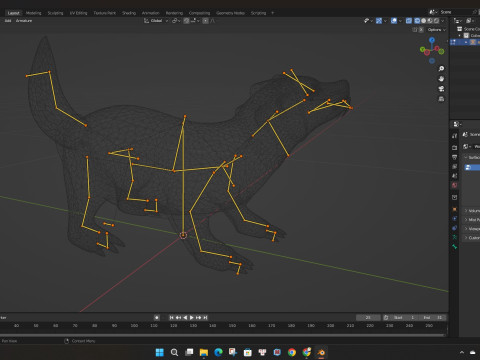Open the Scene properties tab

click(x=455, y=176)
